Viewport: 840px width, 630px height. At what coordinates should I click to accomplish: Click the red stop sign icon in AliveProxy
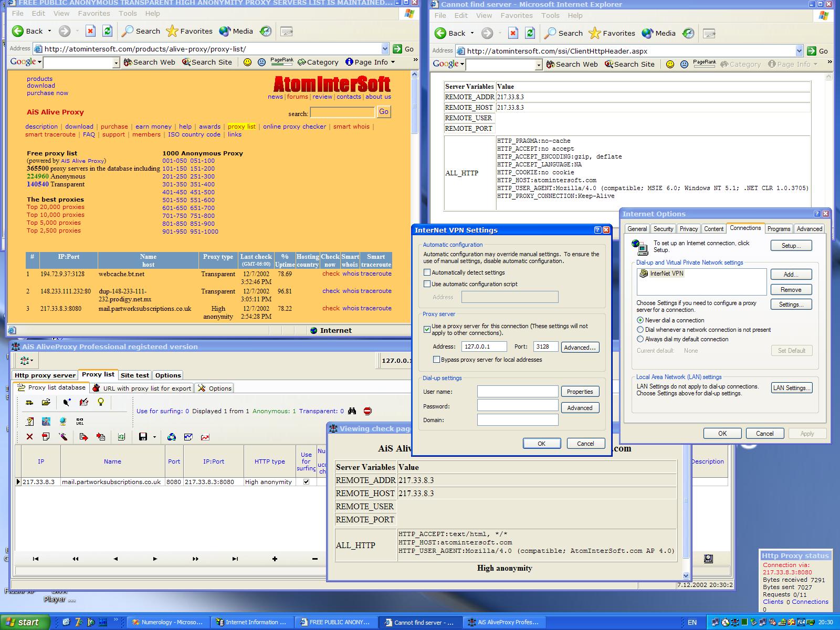tap(367, 411)
